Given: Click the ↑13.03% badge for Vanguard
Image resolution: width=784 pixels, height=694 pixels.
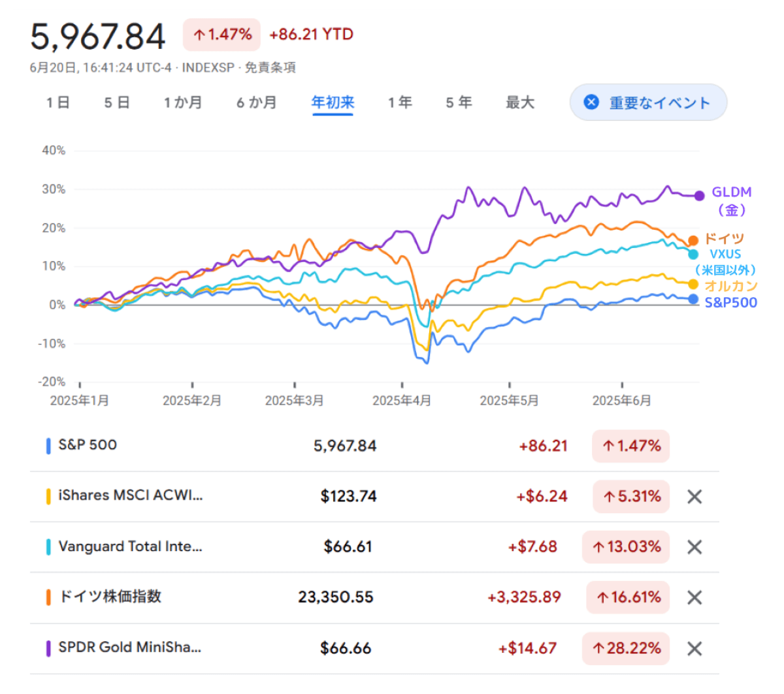Looking at the screenshot, I should click(x=626, y=547).
